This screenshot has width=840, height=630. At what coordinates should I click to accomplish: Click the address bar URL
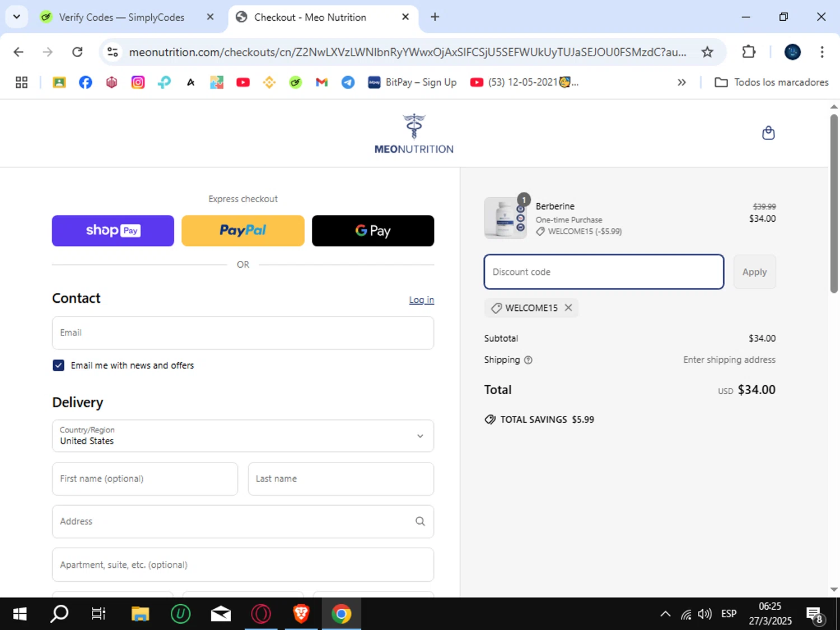[x=407, y=52]
